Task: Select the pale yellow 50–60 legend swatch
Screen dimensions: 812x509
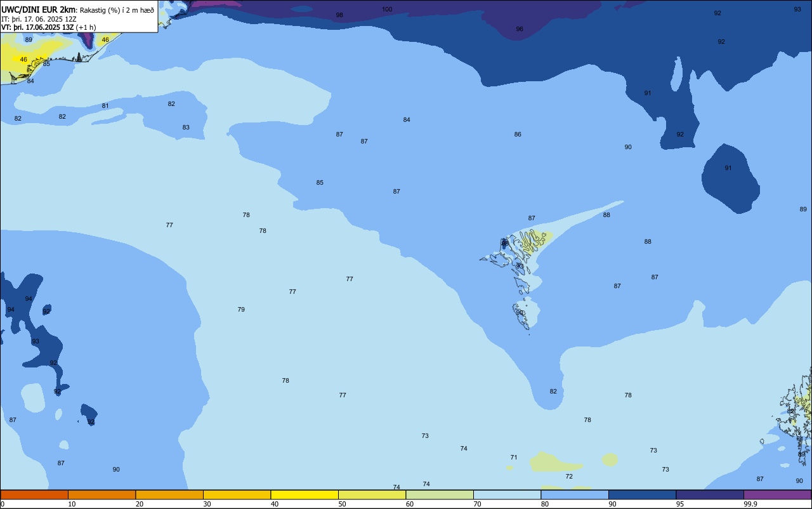Action: click(372, 494)
